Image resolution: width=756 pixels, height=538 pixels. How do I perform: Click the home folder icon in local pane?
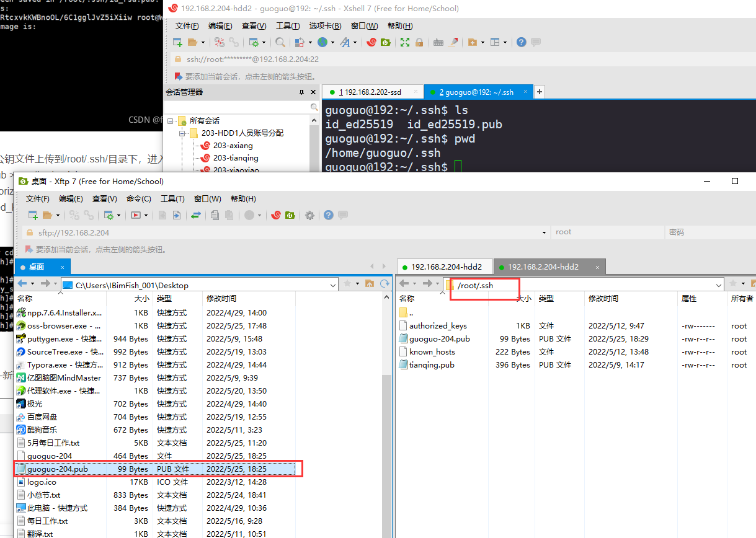370,283
